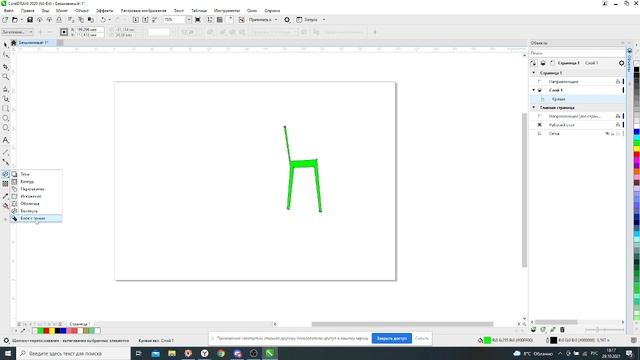This screenshot has width=640, height=360.
Task: Select the Eyedropper tool
Action: click(5, 196)
